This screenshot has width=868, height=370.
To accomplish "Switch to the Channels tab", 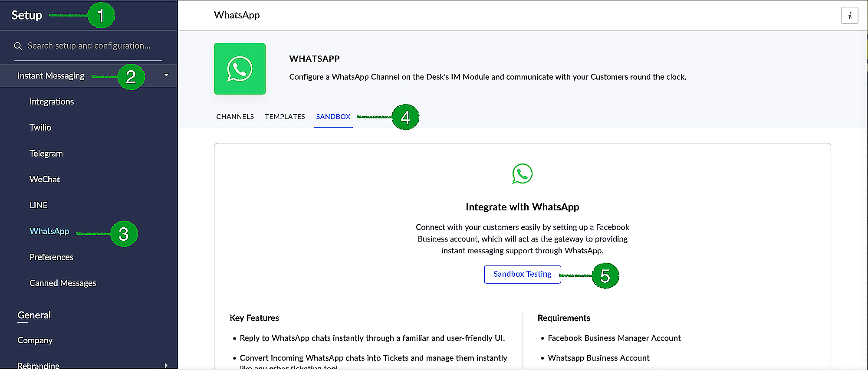I will pos(235,117).
